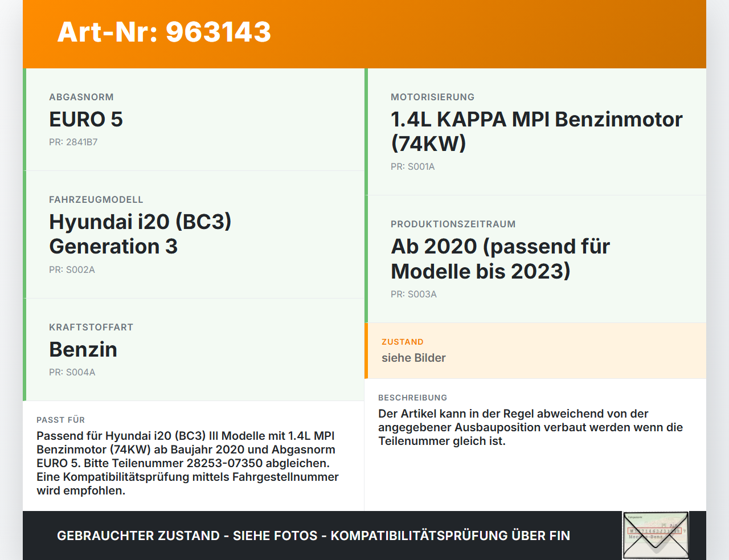Screen dimensions: 729x560
Task: Click the Art-Nr: 963143 header
Action: [x=164, y=32]
